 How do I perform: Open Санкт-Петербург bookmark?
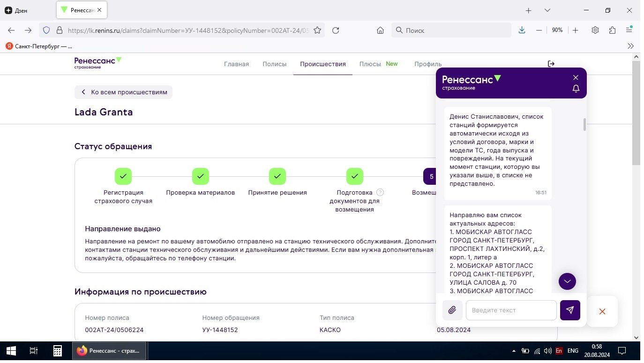point(39,46)
